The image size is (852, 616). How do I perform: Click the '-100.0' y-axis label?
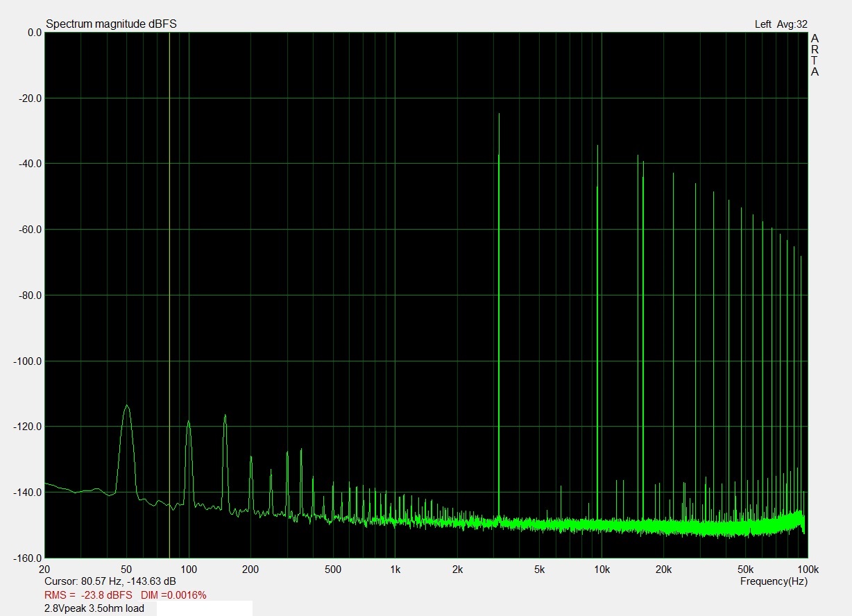(x=27, y=361)
